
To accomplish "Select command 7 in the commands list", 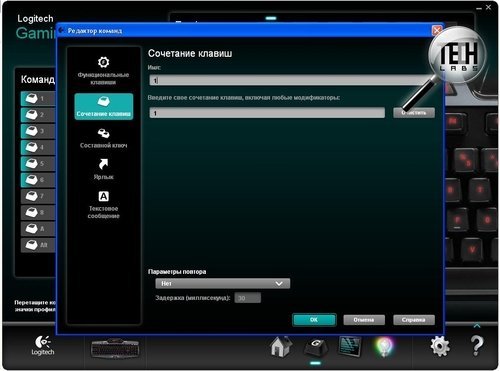I will tap(38, 196).
